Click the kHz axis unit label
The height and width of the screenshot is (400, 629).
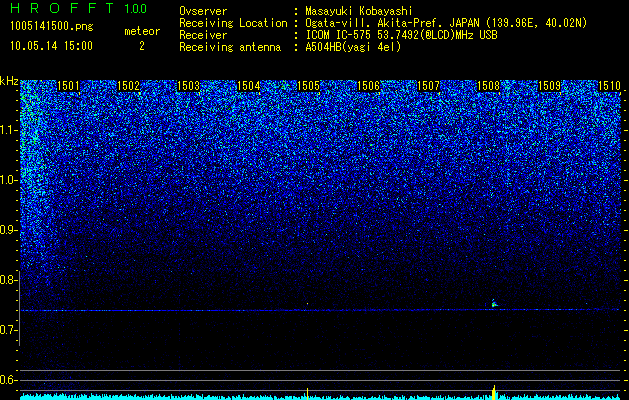9,81
